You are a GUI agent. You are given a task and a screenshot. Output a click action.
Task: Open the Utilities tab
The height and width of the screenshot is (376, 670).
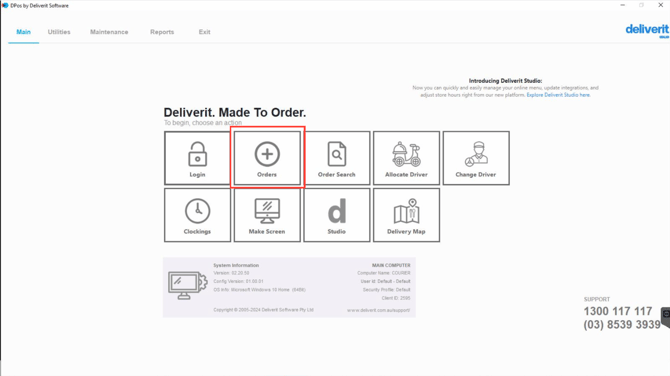click(x=59, y=32)
